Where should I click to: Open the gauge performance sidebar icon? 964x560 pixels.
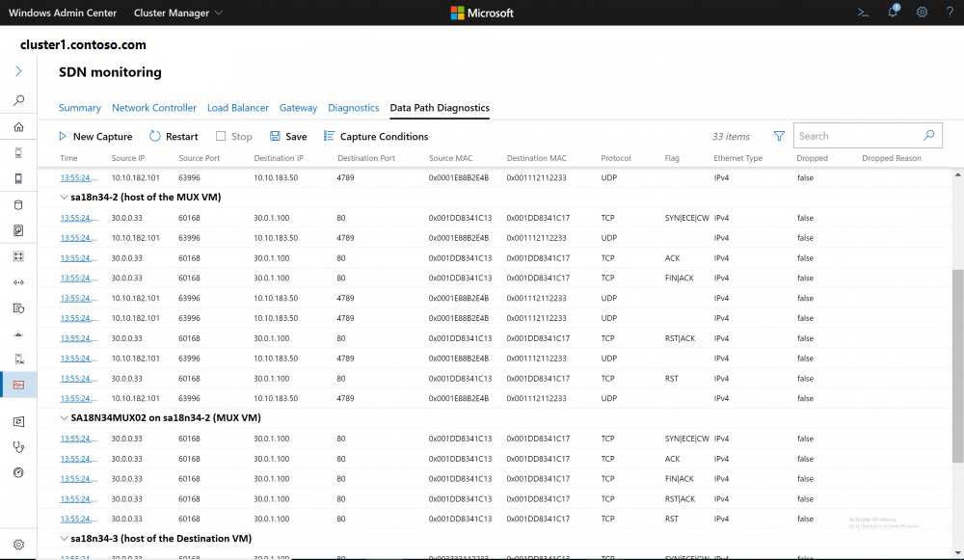coord(18,472)
